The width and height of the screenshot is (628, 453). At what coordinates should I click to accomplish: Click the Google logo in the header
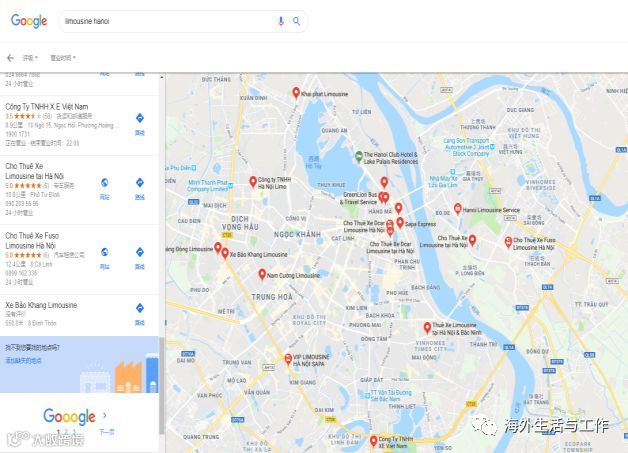pyautogui.click(x=29, y=21)
